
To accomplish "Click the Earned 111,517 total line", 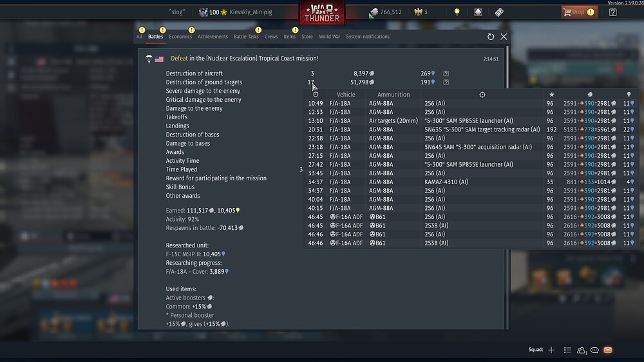I will tap(203, 211).
